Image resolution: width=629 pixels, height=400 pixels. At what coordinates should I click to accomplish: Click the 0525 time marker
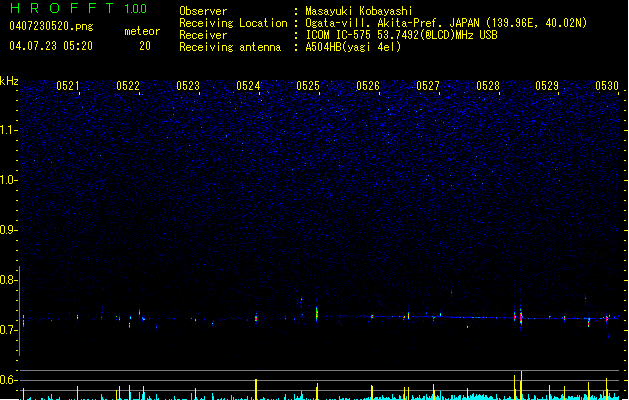coord(308,85)
